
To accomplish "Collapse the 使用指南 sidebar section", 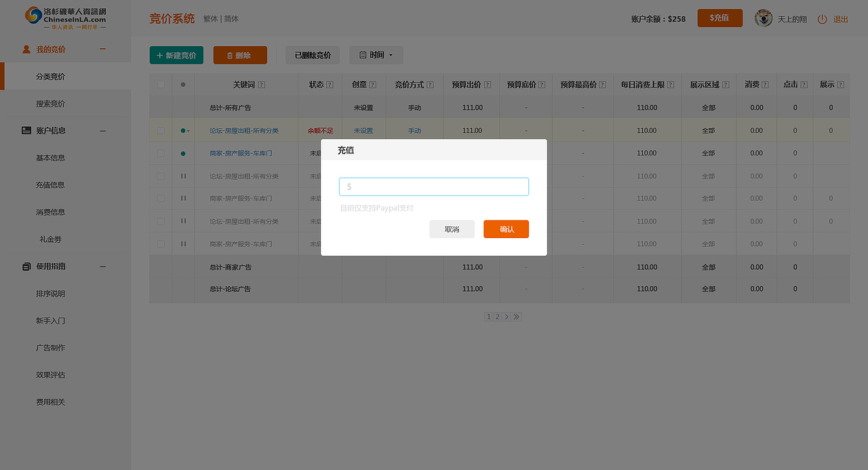I will (x=102, y=266).
